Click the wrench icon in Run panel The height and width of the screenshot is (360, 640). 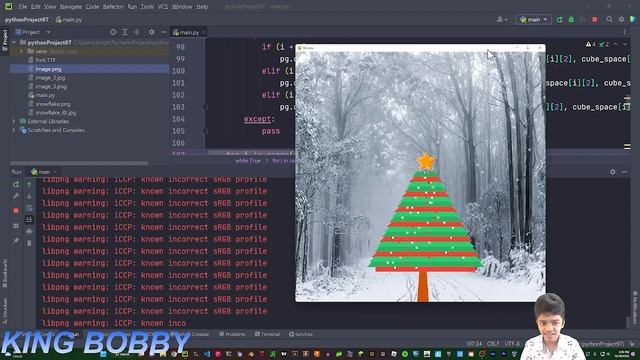click(x=16, y=197)
